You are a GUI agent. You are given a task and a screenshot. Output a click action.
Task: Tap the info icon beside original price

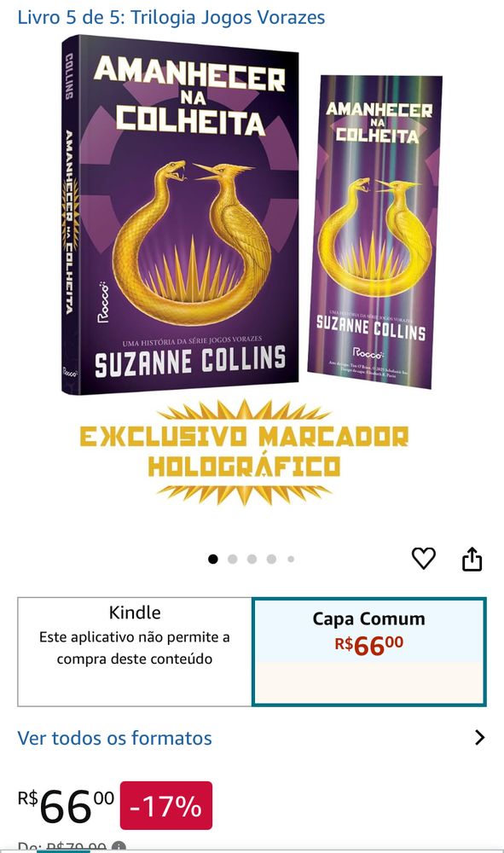(x=119, y=848)
